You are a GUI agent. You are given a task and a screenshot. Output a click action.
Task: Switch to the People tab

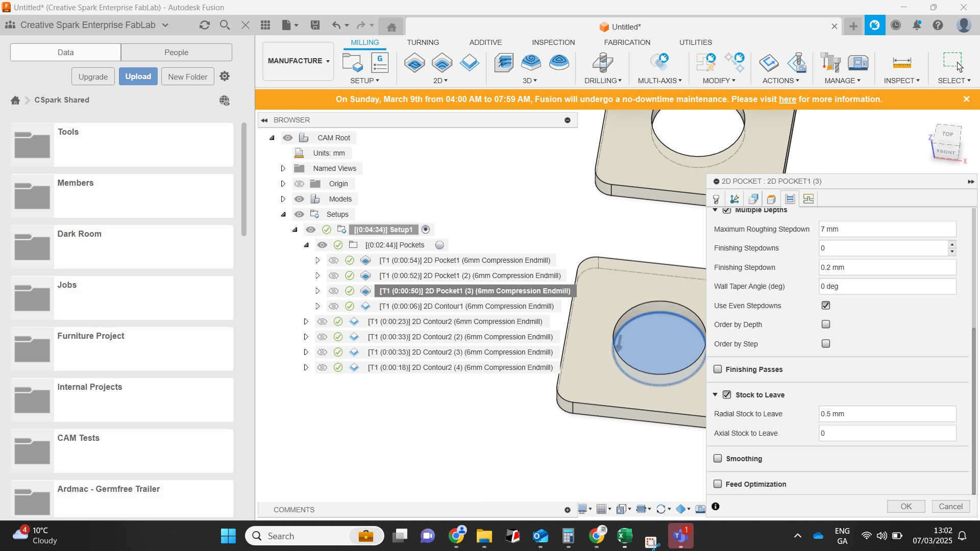tap(177, 52)
